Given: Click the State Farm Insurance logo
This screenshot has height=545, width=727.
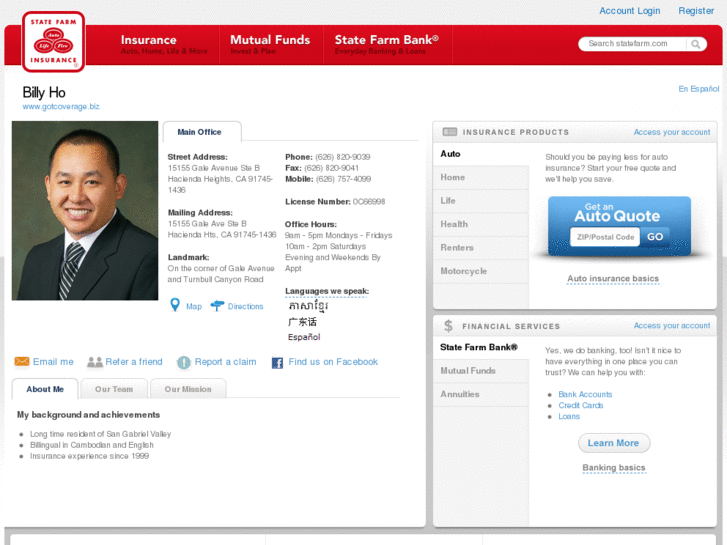Looking at the screenshot, I should click(53, 42).
